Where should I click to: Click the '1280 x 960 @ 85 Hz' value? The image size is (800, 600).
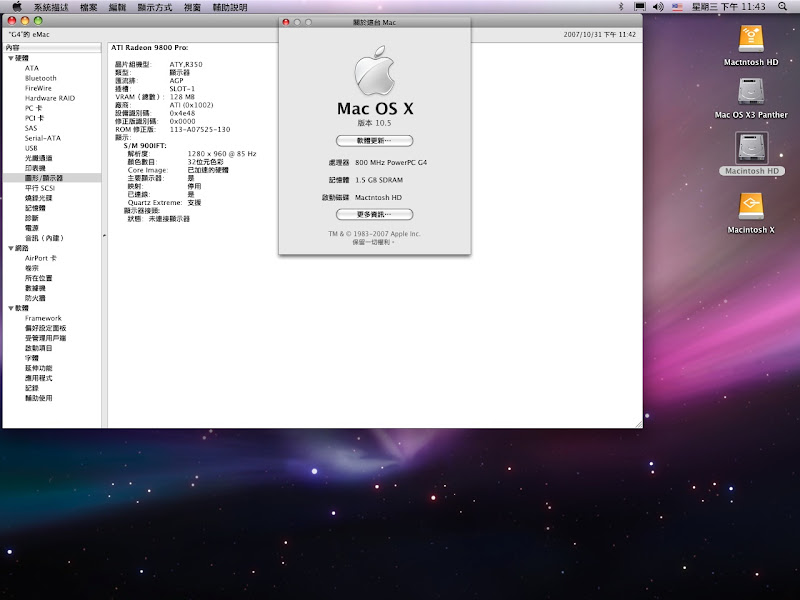222,154
